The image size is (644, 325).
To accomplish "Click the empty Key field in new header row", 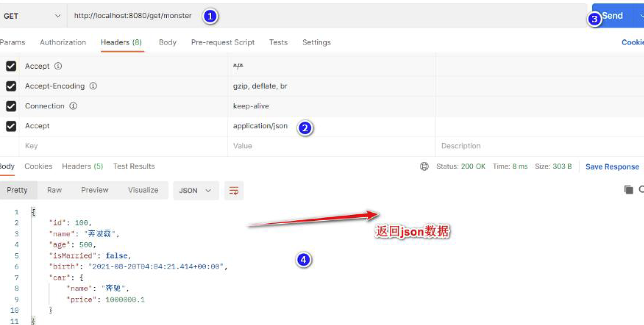I will [x=123, y=146].
